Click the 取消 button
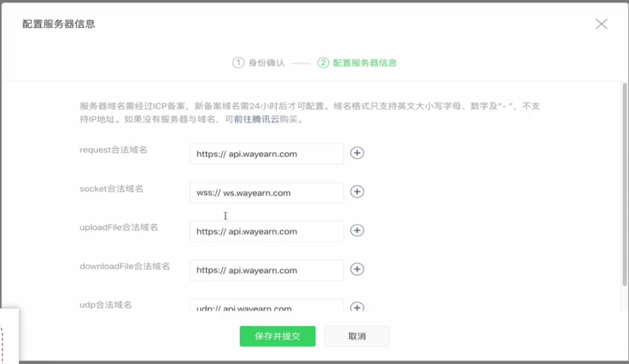 click(x=357, y=336)
